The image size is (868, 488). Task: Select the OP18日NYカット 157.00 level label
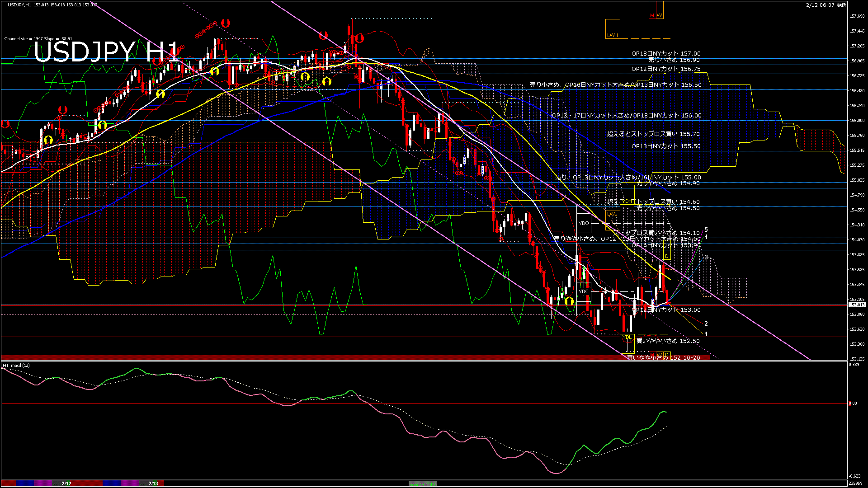[665, 53]
